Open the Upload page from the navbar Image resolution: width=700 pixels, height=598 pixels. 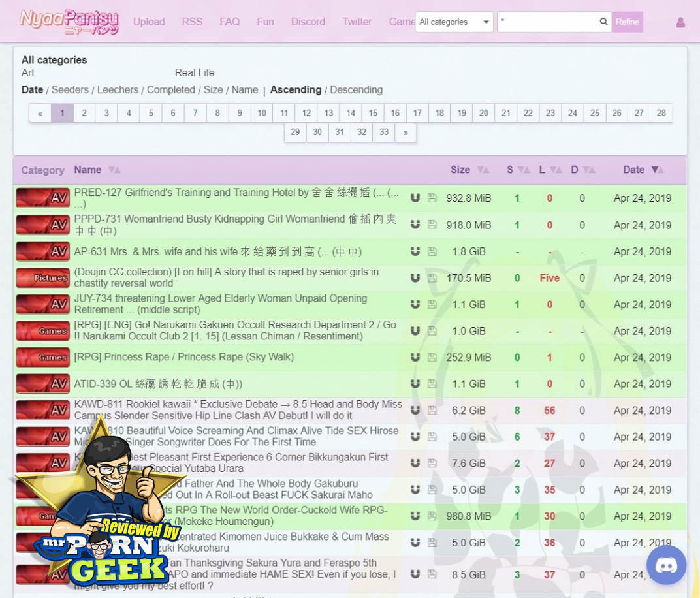click(x=149, y=22)
